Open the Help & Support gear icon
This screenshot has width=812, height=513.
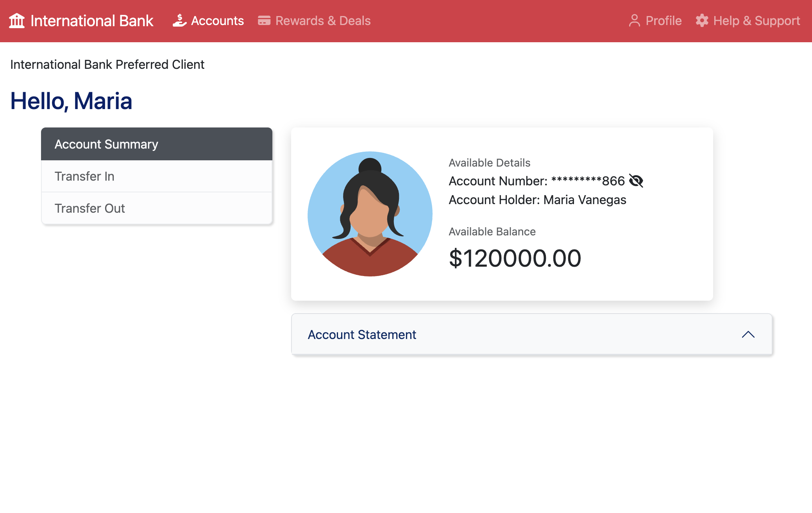pos(701,20)
